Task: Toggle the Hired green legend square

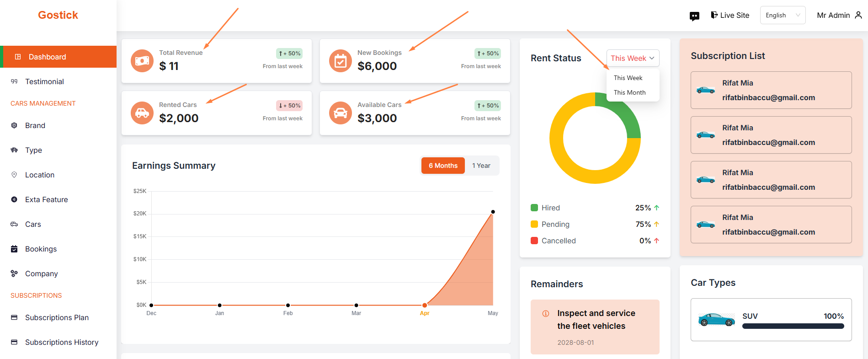Action: [x=534, y=208]
